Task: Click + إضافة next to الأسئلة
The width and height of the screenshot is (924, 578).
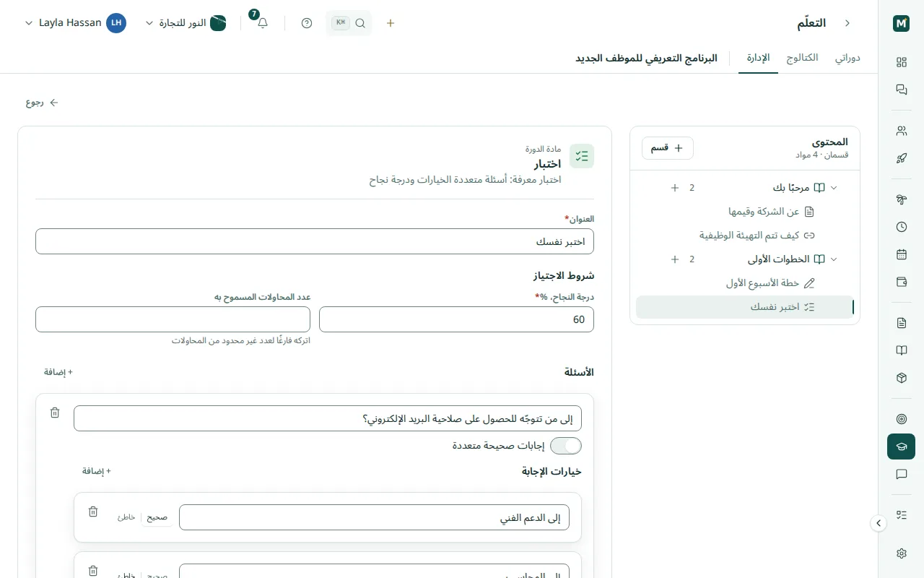Action: click(58, 372)
